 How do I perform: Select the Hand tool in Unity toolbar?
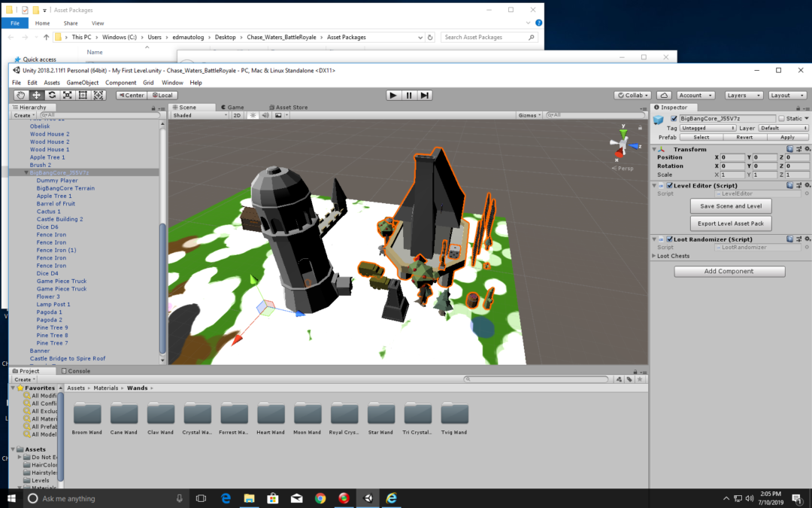(20, 96)
